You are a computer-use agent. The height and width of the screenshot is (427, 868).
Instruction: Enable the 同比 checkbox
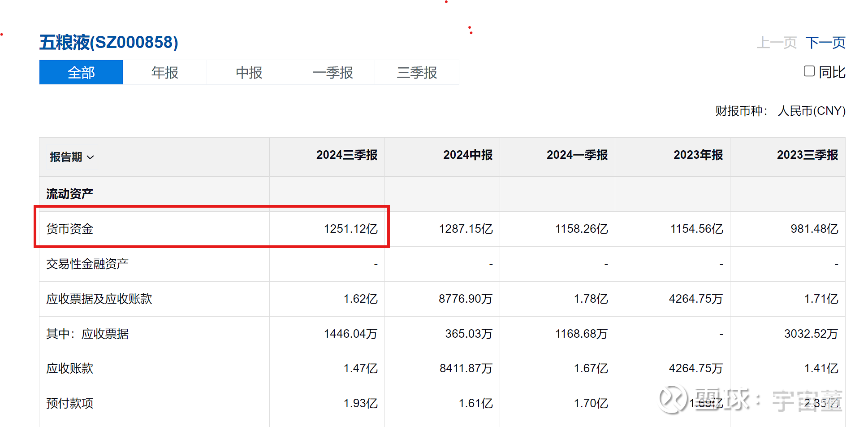(809, 71)
